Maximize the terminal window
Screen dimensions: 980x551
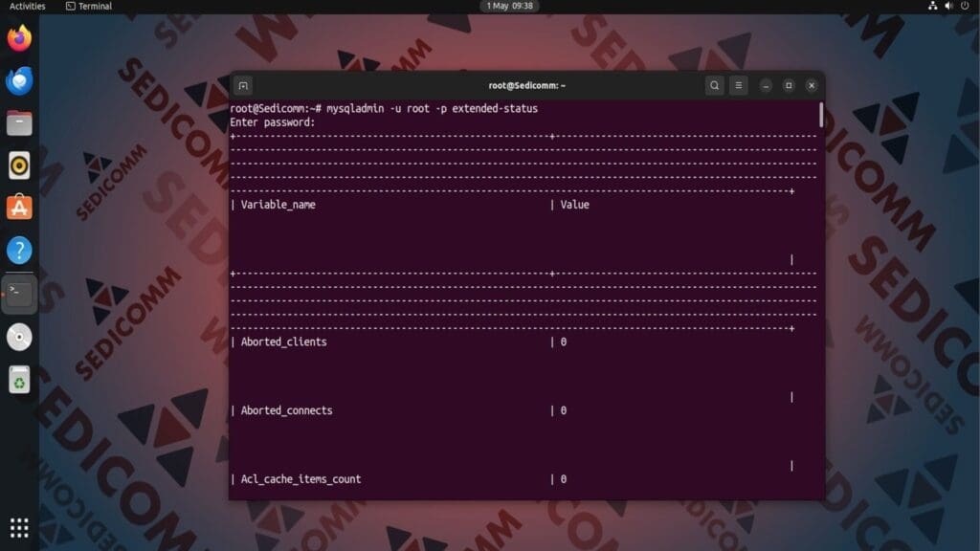point(787,85)
